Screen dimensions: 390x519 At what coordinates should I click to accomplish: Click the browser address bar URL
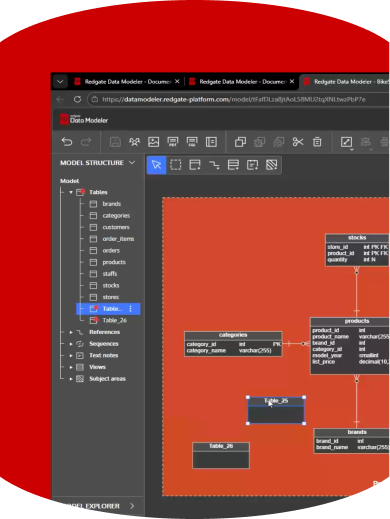pyautogui.click(x=234, y=99)
